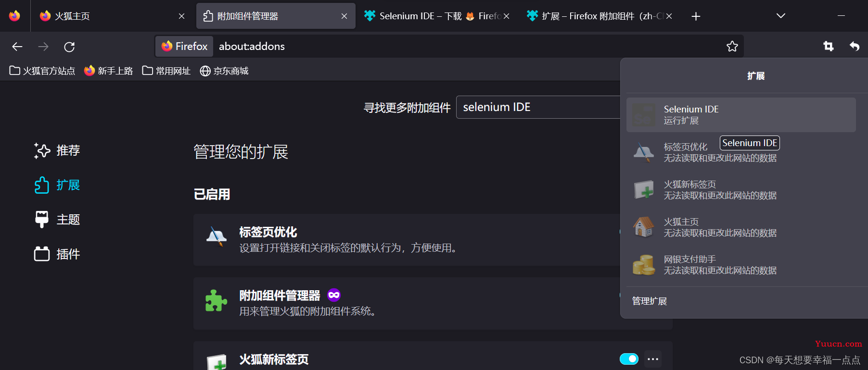Switch to the 附加组件管理器 tab
This screenshot has height=370, width=868.
[276, 16]
